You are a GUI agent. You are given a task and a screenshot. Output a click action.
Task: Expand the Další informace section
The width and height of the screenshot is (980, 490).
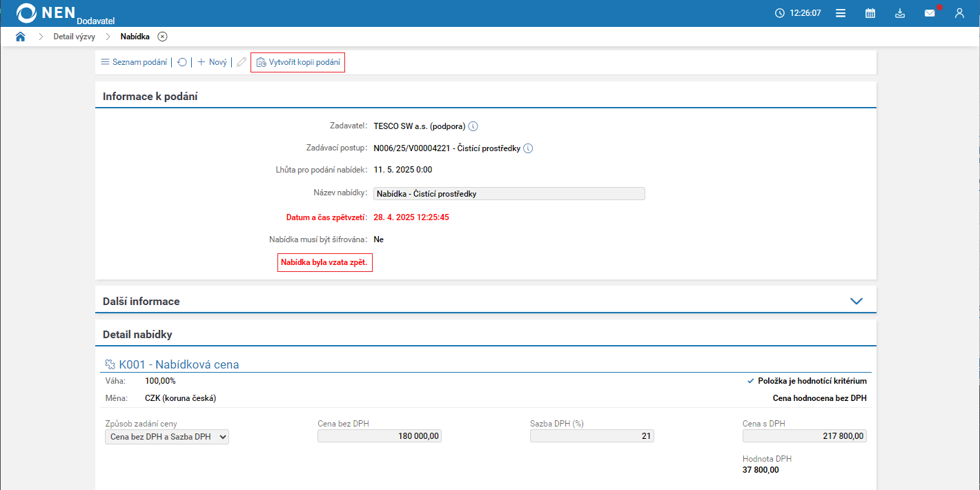(x=856, y=301)
